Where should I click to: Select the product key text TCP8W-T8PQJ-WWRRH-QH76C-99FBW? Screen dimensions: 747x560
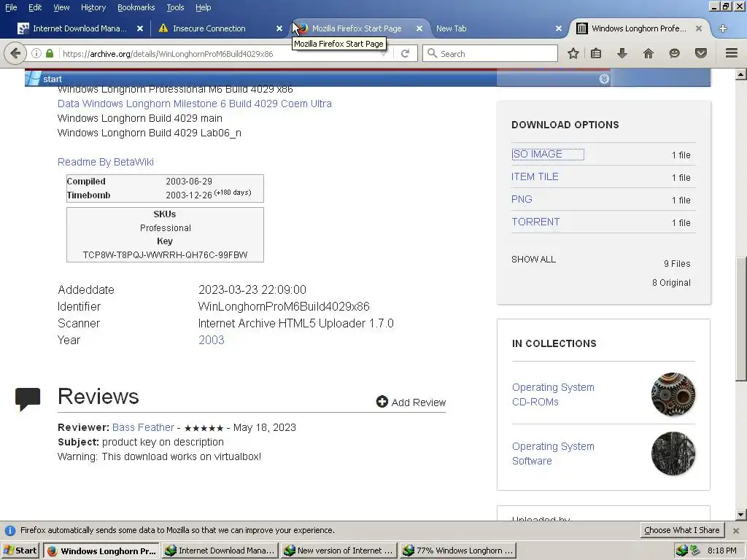[x=165, y=254]
